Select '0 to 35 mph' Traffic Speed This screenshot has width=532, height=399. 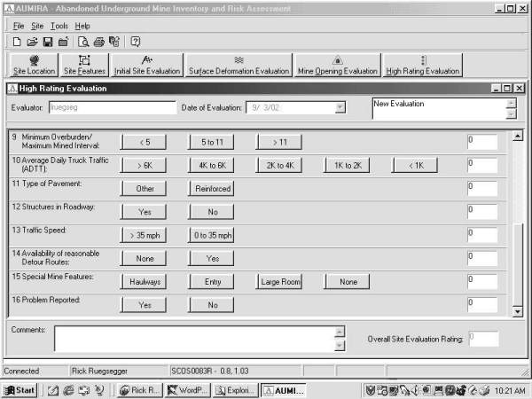pos(213,235)
